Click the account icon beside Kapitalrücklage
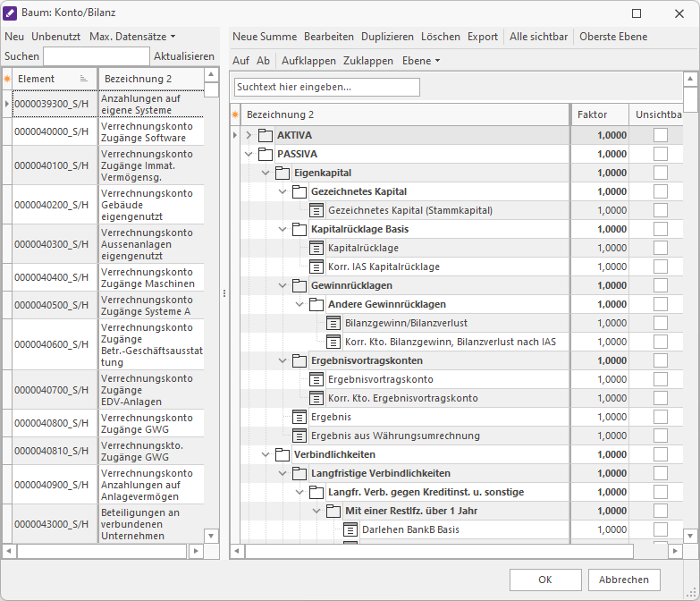700x601 pixels. (316, 248)
